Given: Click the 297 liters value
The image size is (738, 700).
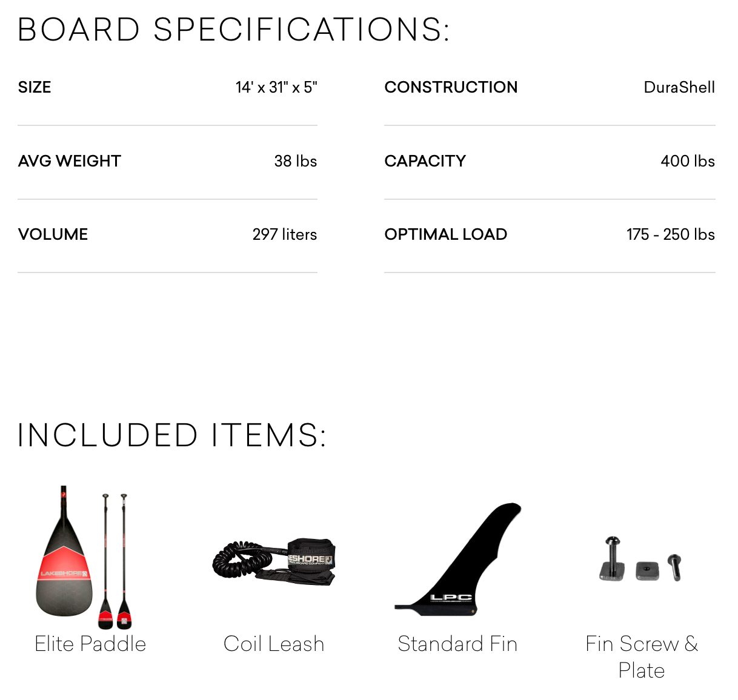Looking at the screenshot, I should click(x=285, y=234).
